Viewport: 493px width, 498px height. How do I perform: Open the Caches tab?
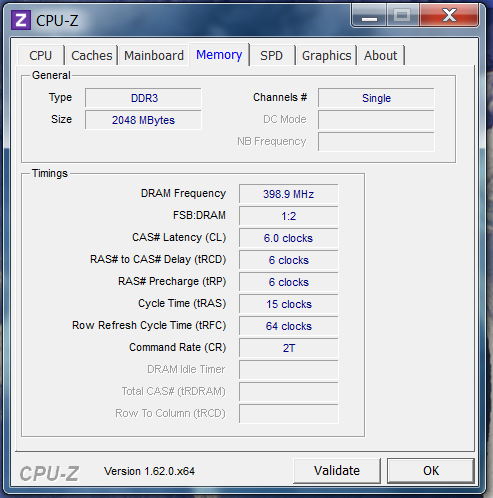(x=92, y=55)
